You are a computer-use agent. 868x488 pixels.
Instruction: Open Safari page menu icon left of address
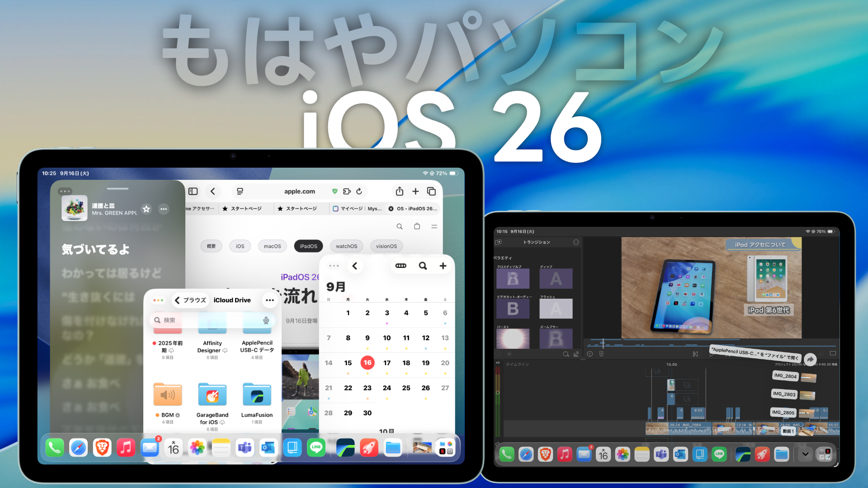240,191
